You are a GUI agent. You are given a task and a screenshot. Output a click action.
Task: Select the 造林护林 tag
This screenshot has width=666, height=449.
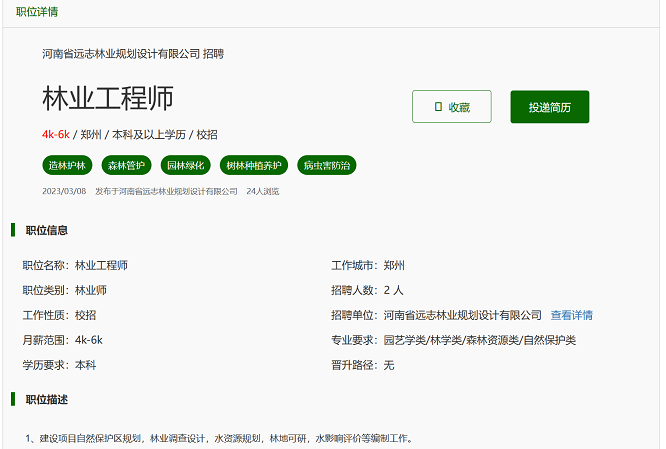point(68,165)
